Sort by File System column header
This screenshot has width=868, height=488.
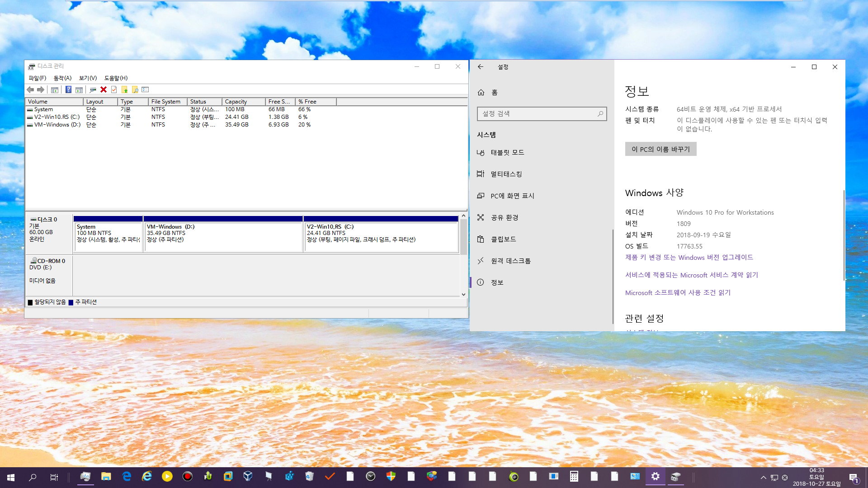click(168, 102)
